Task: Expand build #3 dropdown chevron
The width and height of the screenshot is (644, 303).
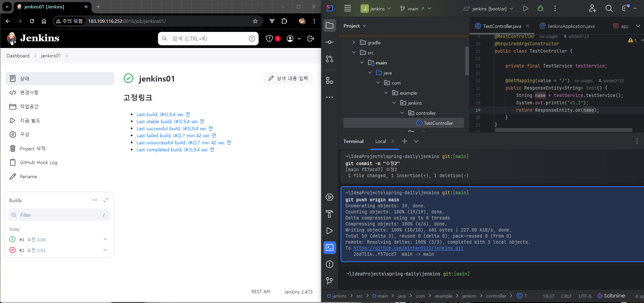Action: (105, 239)
